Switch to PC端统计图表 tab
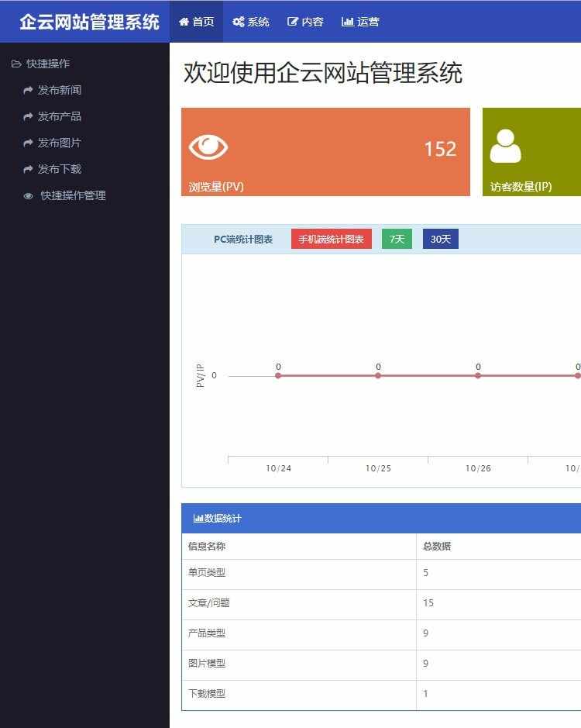Image resolution: width=581 pixels, height=728 pixels. coord(243,239)
